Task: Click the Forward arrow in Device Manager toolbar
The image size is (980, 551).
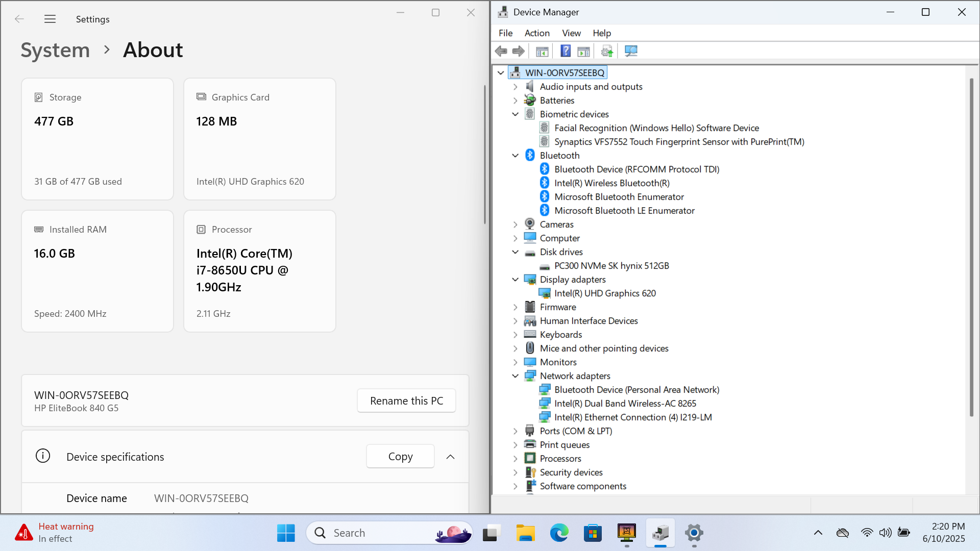Action: pyautogui.click(x=519, y=51)
